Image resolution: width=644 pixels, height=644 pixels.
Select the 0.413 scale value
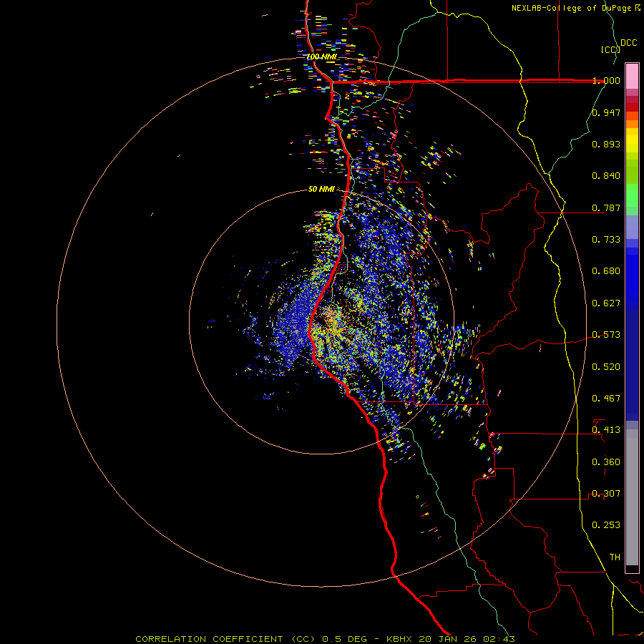pos(606,430)
